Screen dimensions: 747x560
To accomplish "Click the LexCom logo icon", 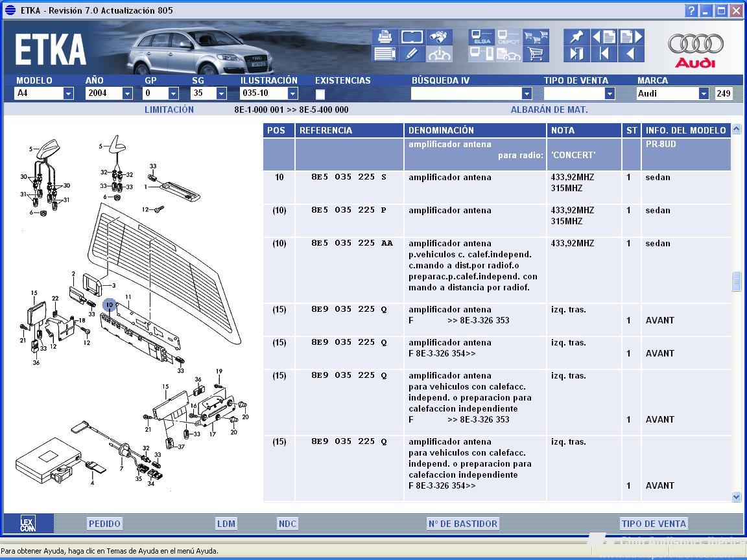I will tap(28, 524).
